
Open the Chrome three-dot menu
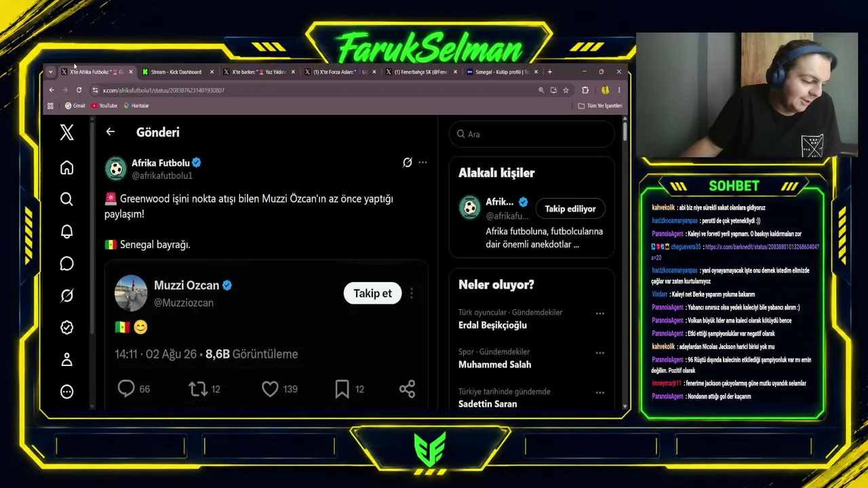[618, 90]
